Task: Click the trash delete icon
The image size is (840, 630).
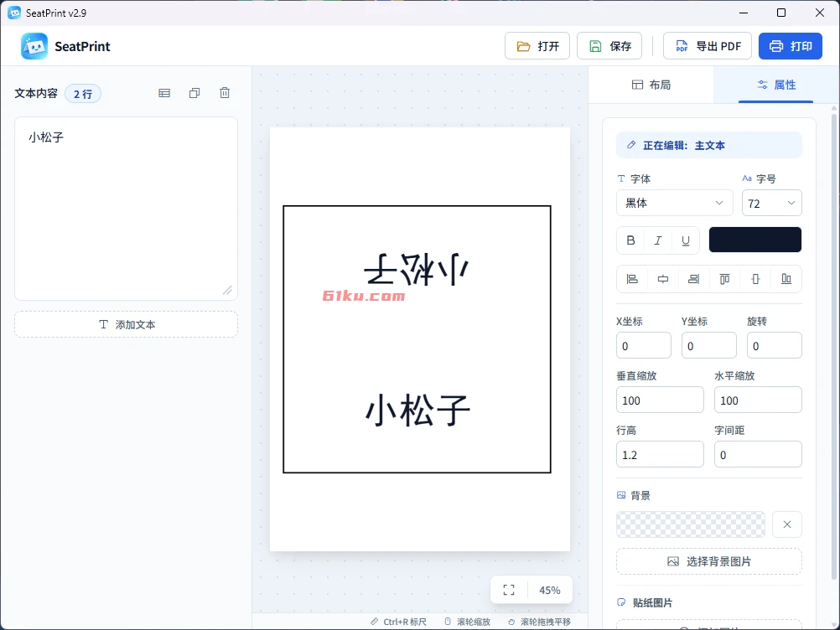Action: pos(225,93)
